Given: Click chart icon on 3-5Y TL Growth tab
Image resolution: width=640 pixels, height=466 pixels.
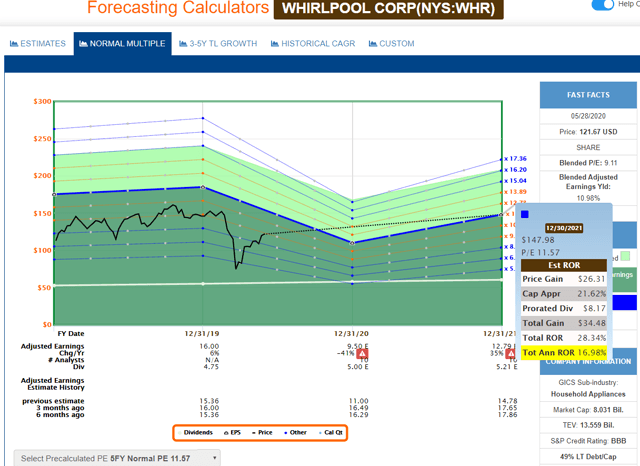Looking at the screenshot, I should tap(183, 44).
